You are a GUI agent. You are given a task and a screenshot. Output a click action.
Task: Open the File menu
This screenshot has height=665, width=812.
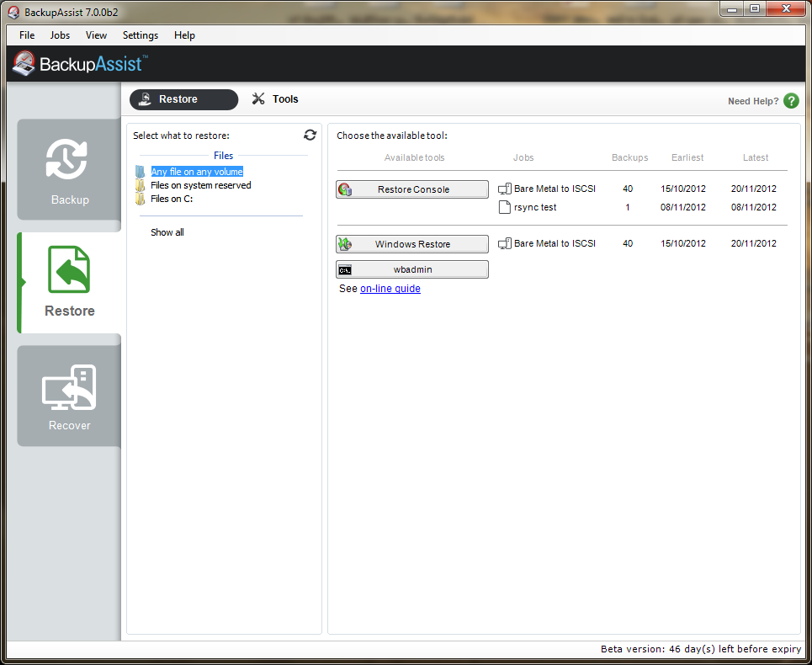coord(27,35)
